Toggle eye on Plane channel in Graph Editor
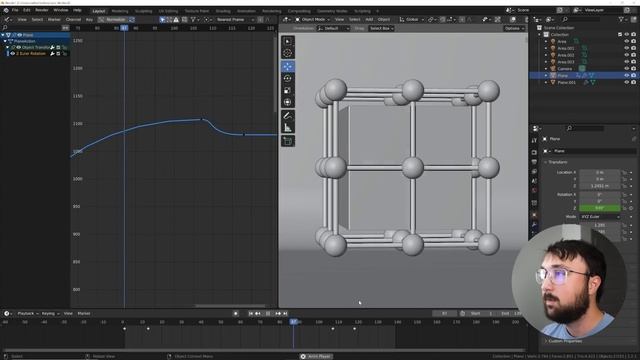Image resolution: width=640 pixels, height=360 pixels. 19,35
